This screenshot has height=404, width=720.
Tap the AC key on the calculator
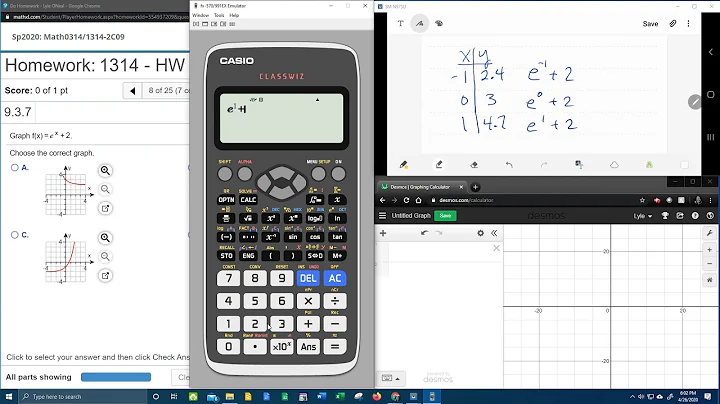pyautogui.click(x=335, y=278)
